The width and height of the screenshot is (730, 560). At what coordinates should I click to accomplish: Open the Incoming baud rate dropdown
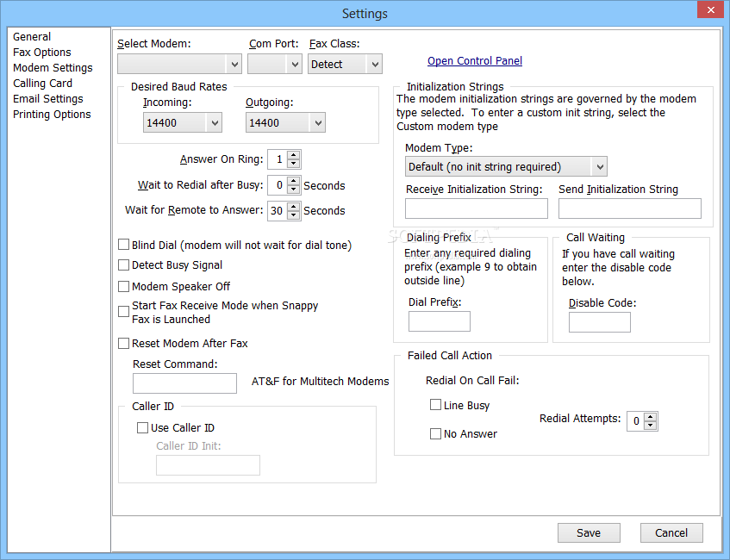point(183,123)
